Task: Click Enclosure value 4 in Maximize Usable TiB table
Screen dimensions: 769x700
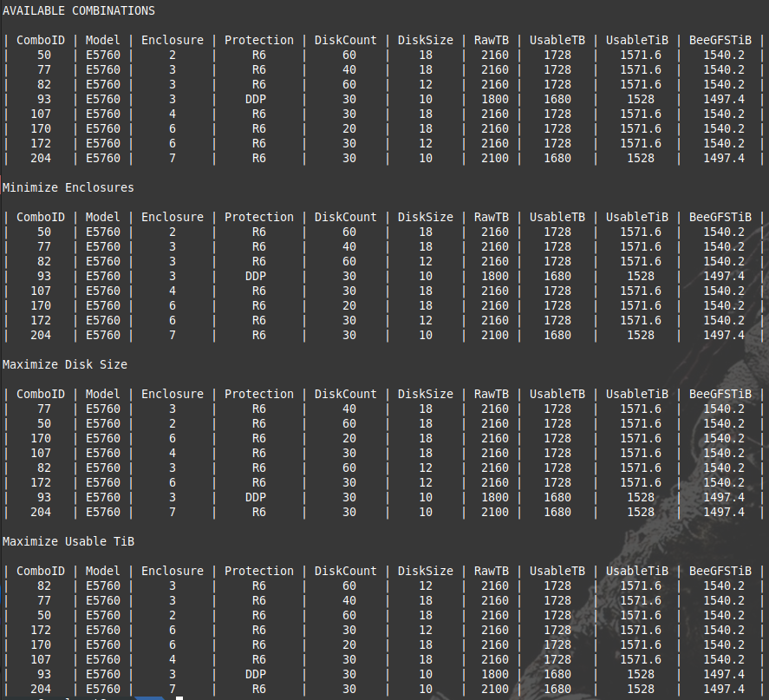Action: pyautogui.click(x=173, y=660)
